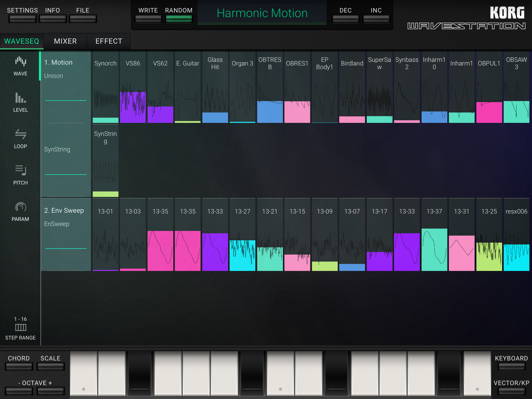Viewport: 532px width, 399px height.
Task: Toggle the RANDOM button
Action: 179,19
